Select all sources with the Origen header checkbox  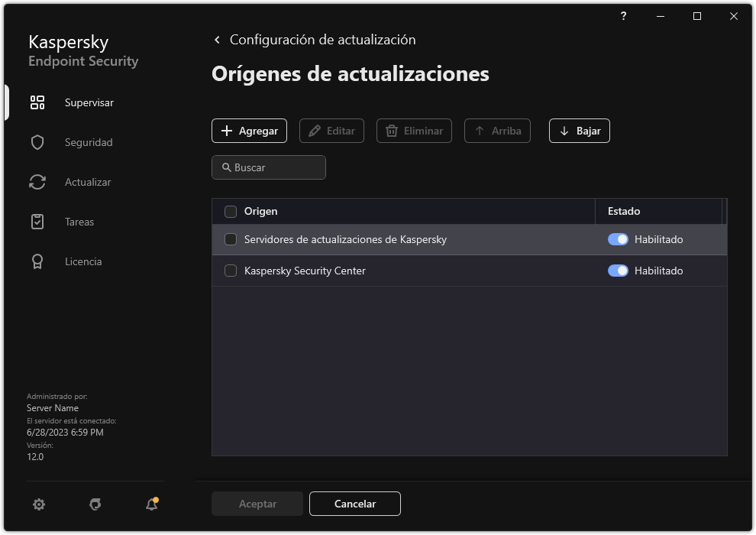coord(230,211)
